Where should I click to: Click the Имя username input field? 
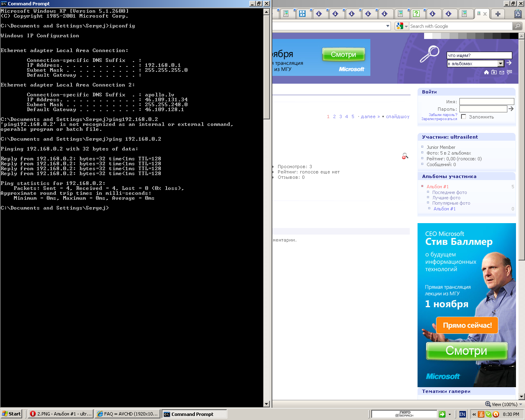(486, 101)
